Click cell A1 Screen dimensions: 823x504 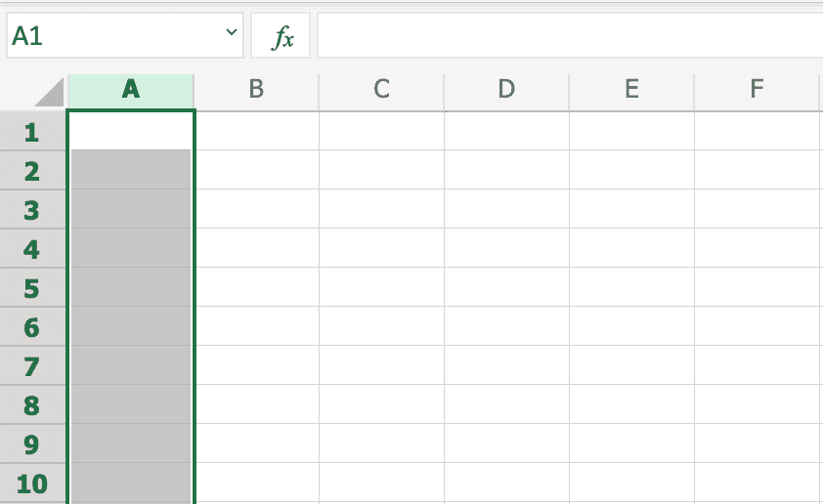coord(131,130)
